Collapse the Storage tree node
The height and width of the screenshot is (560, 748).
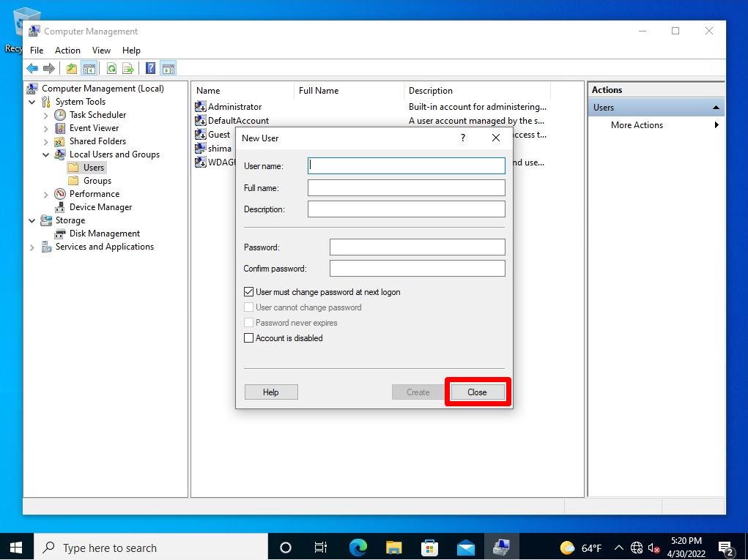point(32,220)
